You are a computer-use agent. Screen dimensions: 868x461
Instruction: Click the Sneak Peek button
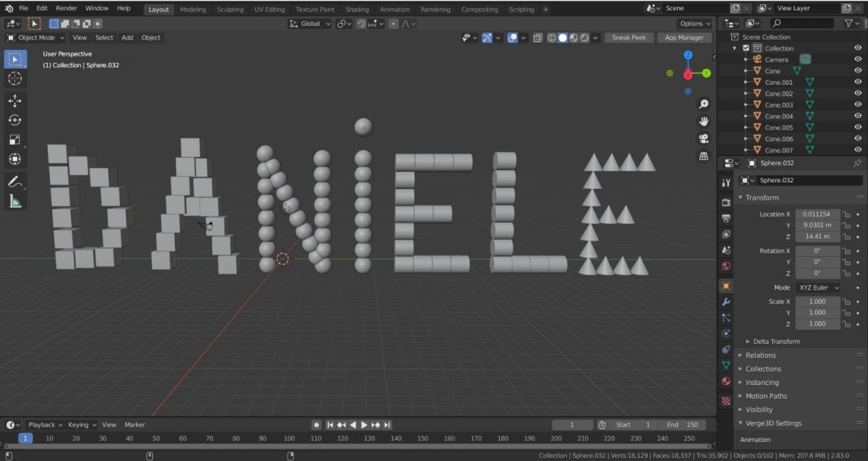tap(629, 38)
